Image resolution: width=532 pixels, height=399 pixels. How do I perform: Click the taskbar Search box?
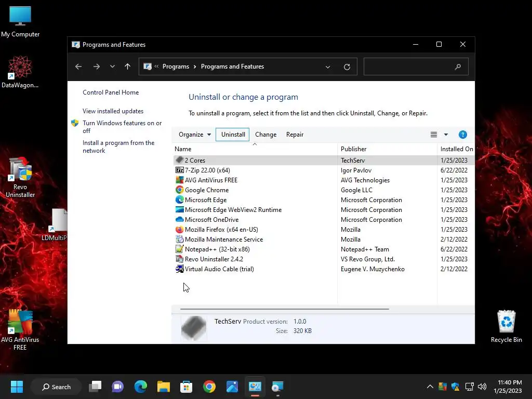56,387
